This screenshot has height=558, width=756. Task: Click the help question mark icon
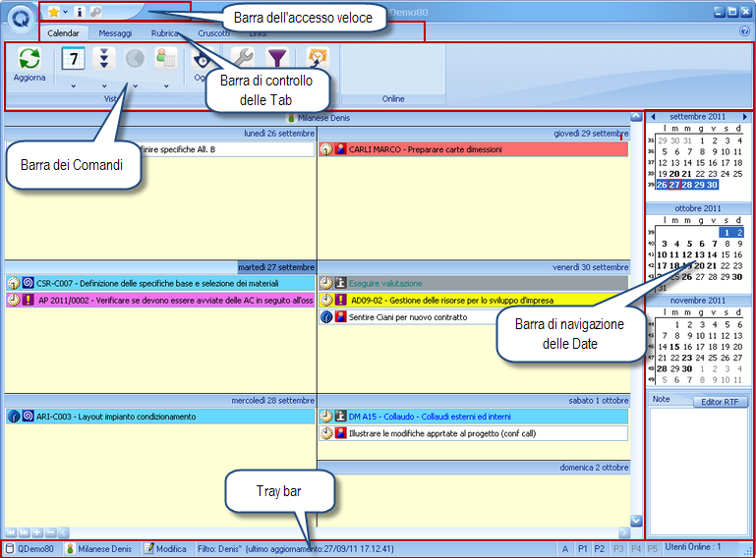click(744, 31)
